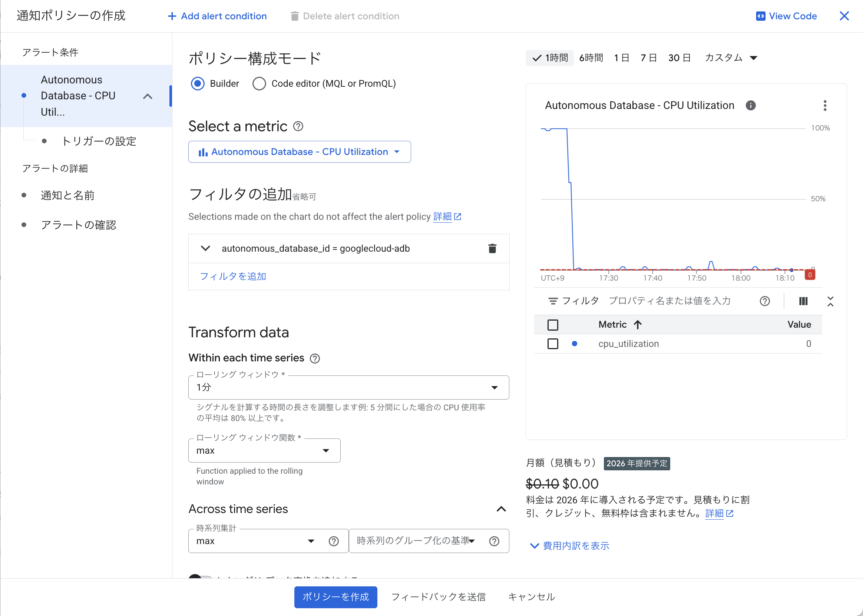Open the chart's three-dot options menu
Image resolution: width=863 pixels, height=616 pixels.
pyautogui.click(x=825, y=106)
